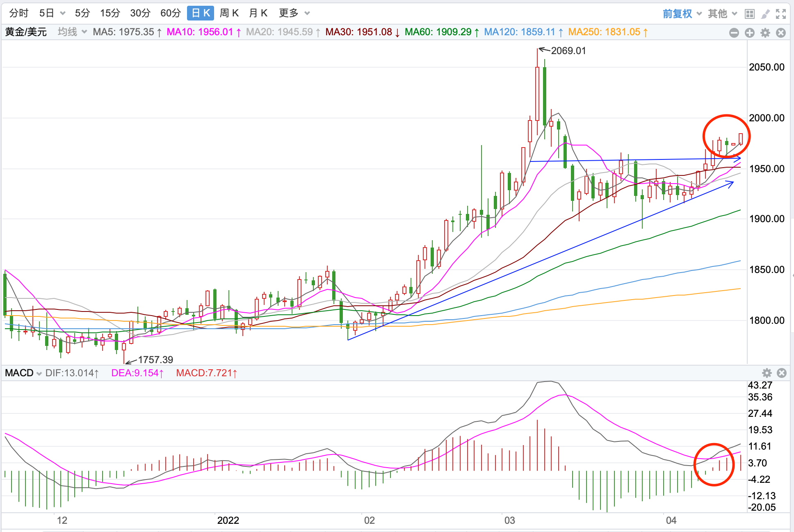794x532 pixels.
Task: Open the 均线 indicator type dropdown
Action: [72, 32]
